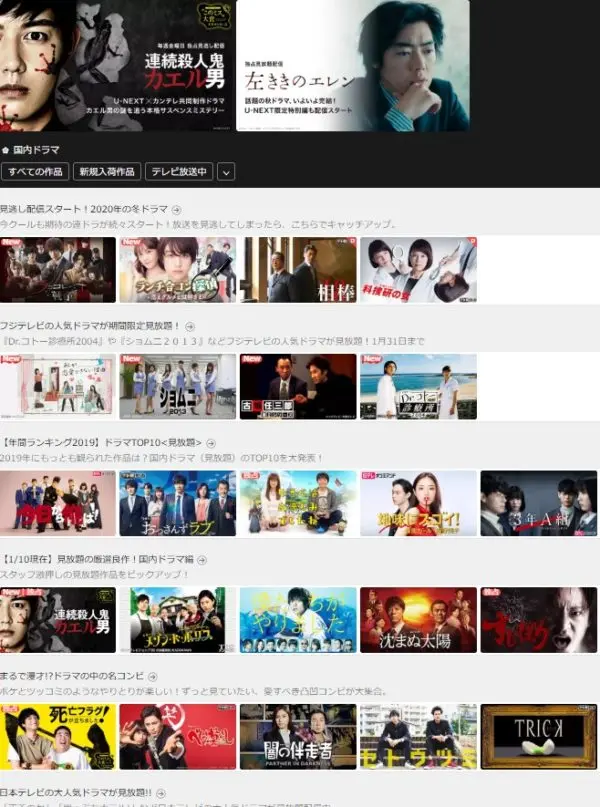Open the 2020年の冬ドラマ section arrow icon
This screenshot has height=807, width=600.
point(177,209)
